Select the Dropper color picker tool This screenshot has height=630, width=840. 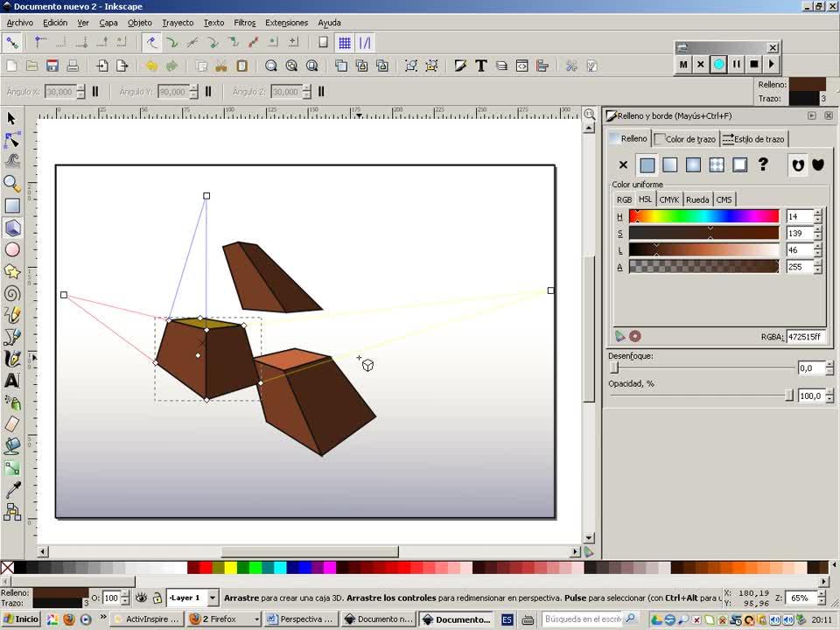point(12,491)
